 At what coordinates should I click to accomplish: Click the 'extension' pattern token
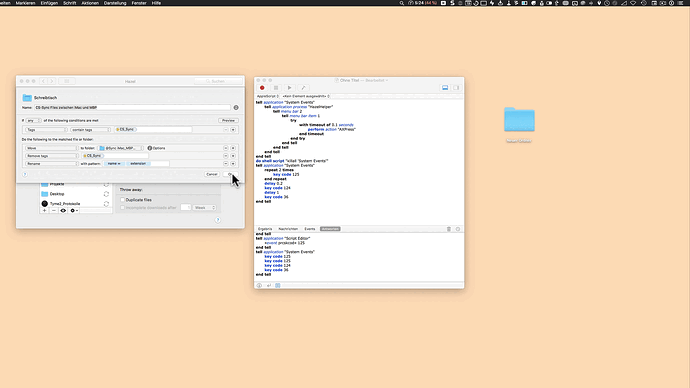[x=138, y=164]
